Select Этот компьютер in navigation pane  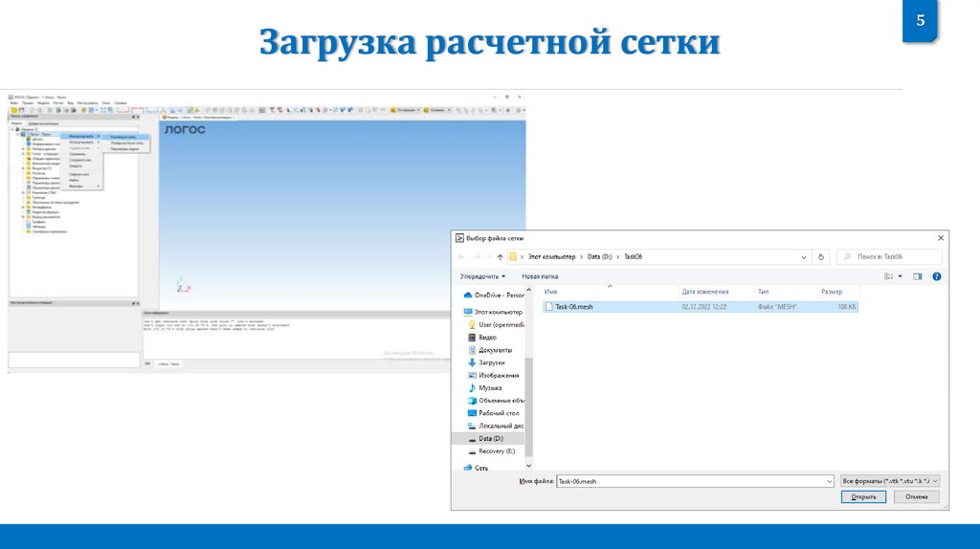click(493, 312)
